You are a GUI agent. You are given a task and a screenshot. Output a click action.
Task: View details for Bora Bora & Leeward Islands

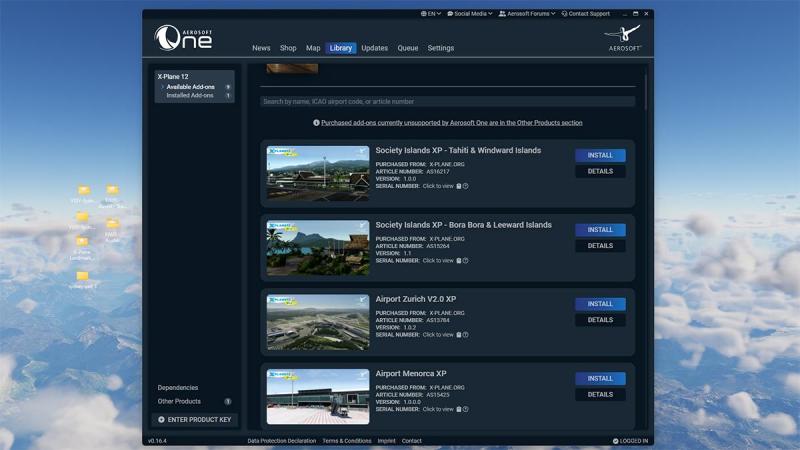click(600, 246)
